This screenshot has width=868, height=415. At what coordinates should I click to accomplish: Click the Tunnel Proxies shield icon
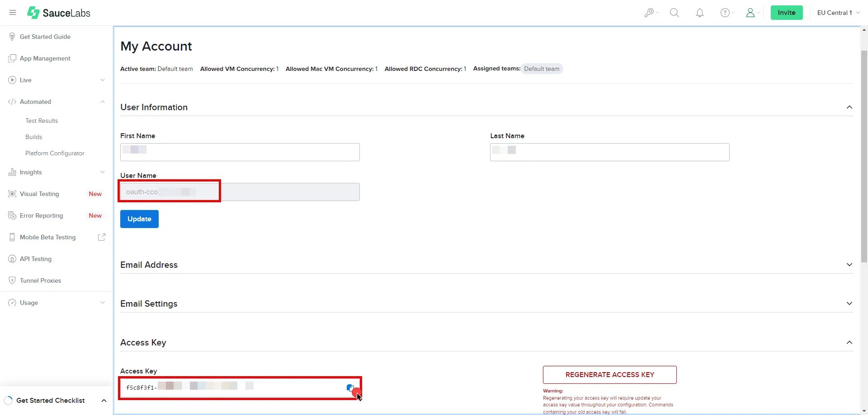pyautogui.click(x=12, y=280)
